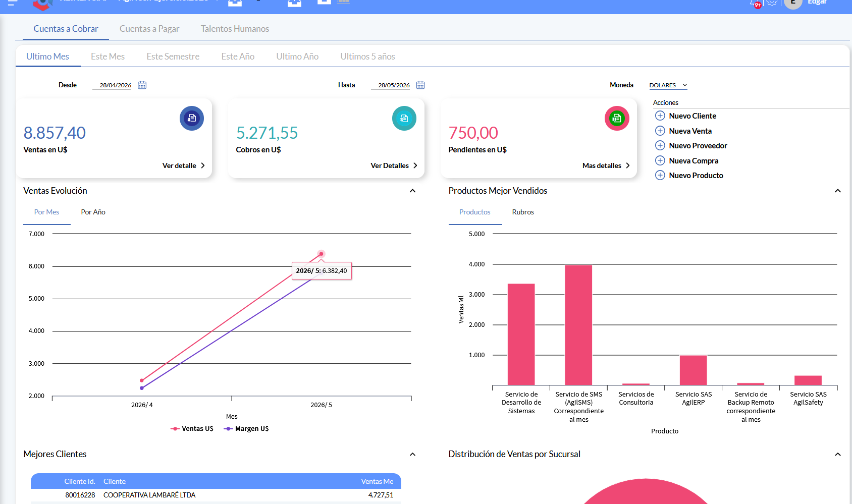
Task: Open the Hasta date calendar picker
Action: (x=420, y=85)
